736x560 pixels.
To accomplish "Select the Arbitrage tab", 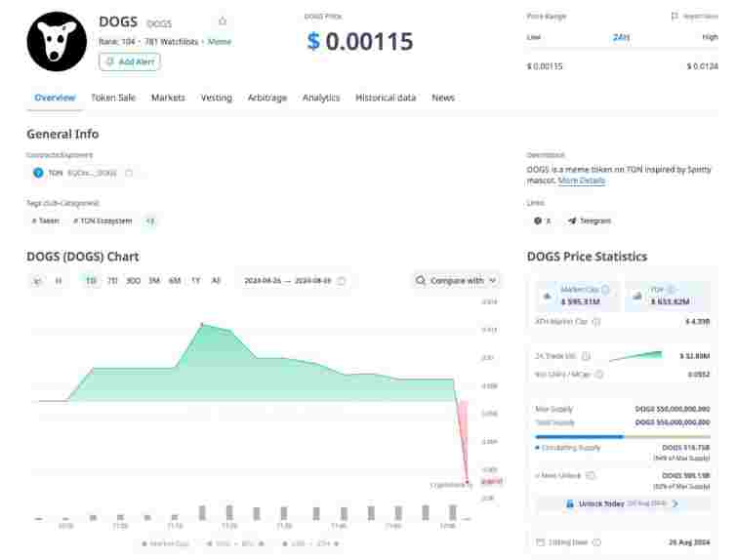I will coord(267,98).
